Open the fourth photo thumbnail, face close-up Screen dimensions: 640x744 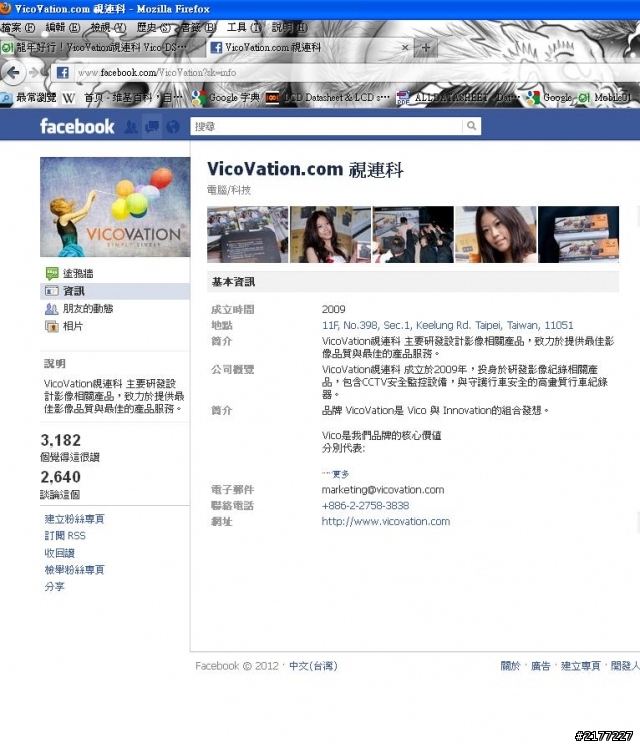tap(496, 234)
